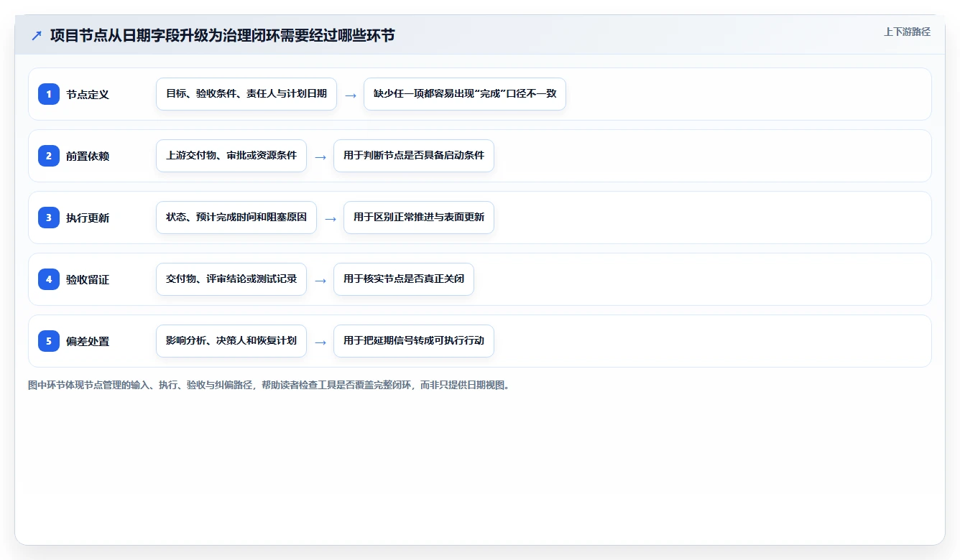The height and width of the screenshot is (560, 960).
Task: Click the 上下游路径 label in header
Action: [x=907, y=32]
